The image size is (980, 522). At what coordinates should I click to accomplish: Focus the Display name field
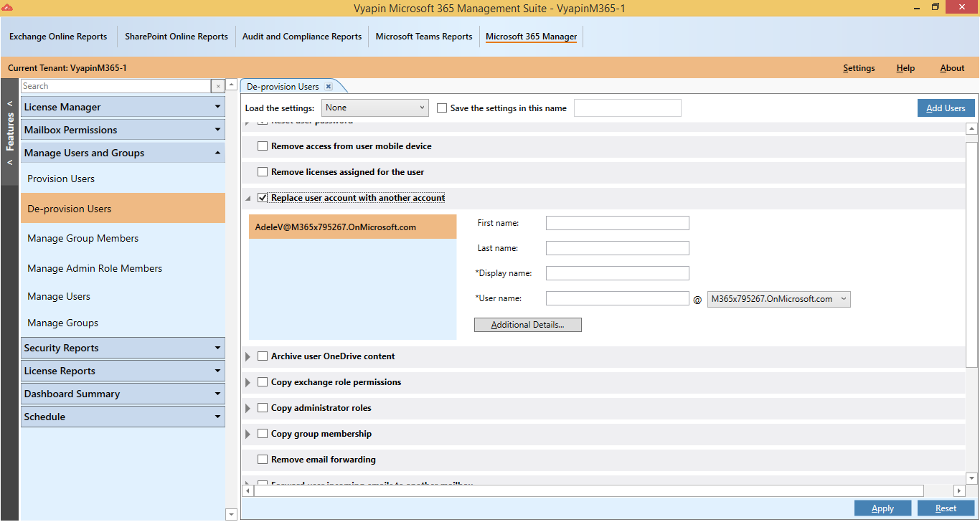618,273
